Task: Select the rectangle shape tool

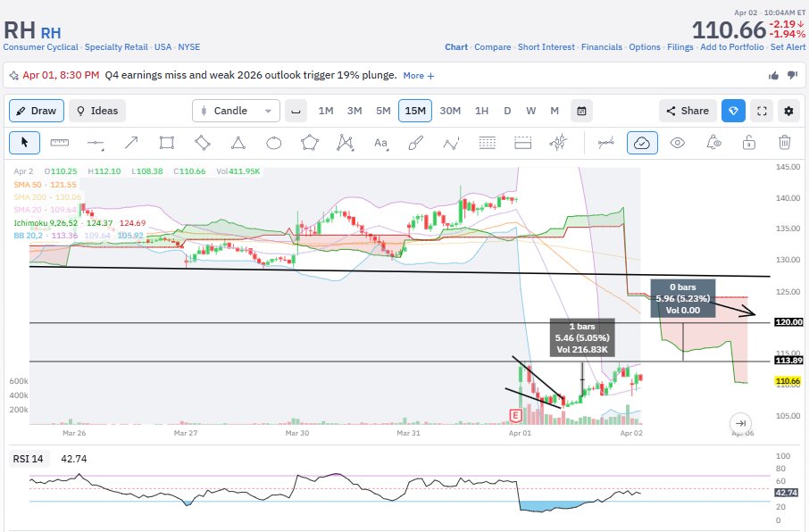Action: point(167,143)
